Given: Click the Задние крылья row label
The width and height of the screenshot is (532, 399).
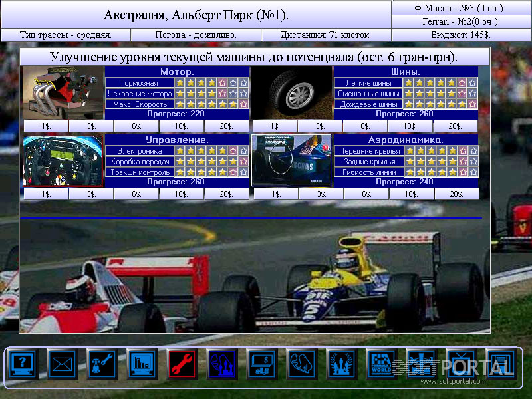Looking at the screenshot, I should point(369,161).
